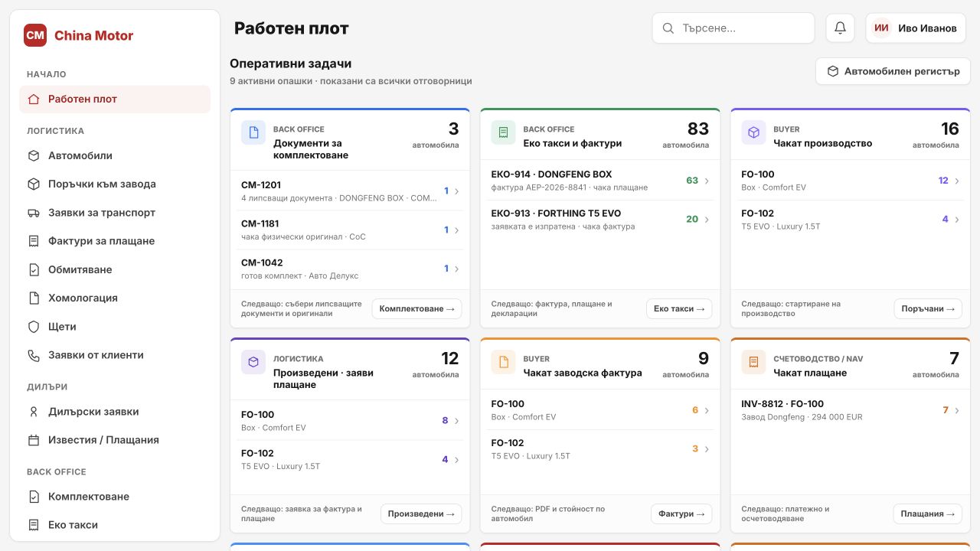Expand the EKO-913 · FORTHING T5 EVO chevron
Viewport: 980px width, 551px height.
pos(707,220)
